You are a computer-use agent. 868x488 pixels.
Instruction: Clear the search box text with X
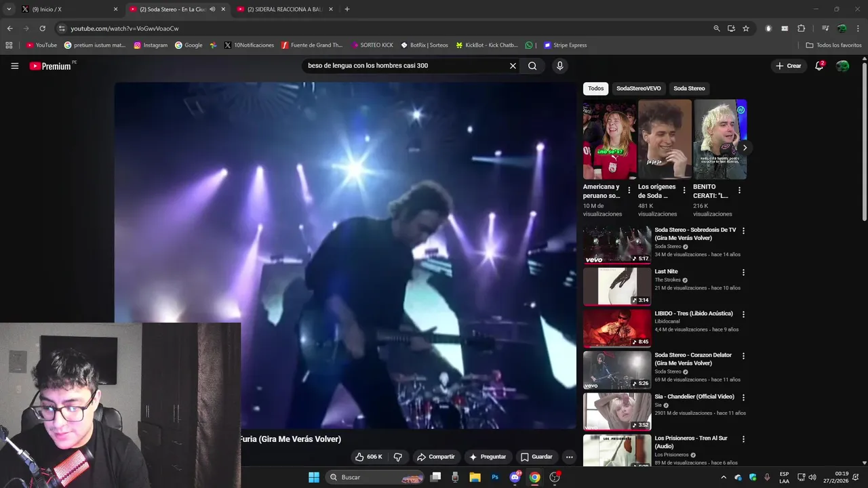tap(513, 66)
